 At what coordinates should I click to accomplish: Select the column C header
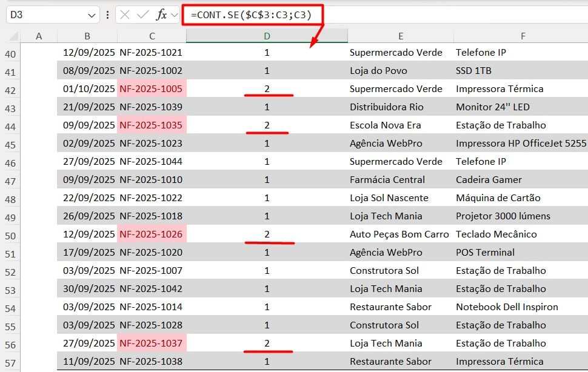pos(152,36)
